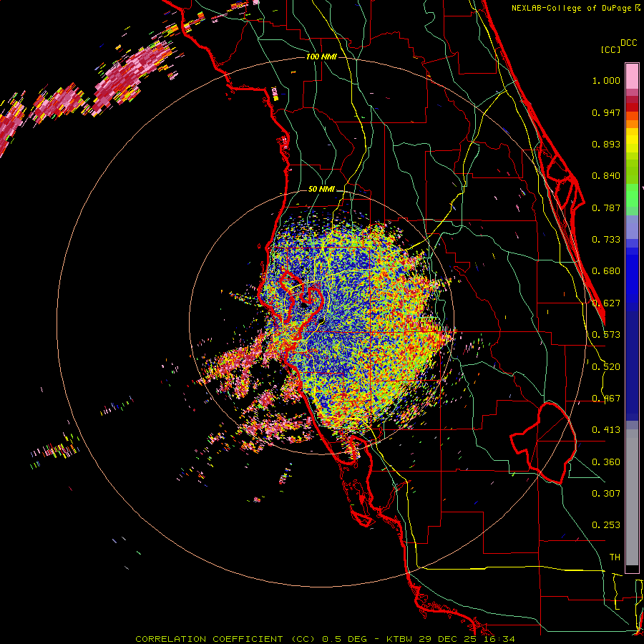Click the 0.413 legend value
The width and height of the screenshot is (644, 644).
pos(606,430)
